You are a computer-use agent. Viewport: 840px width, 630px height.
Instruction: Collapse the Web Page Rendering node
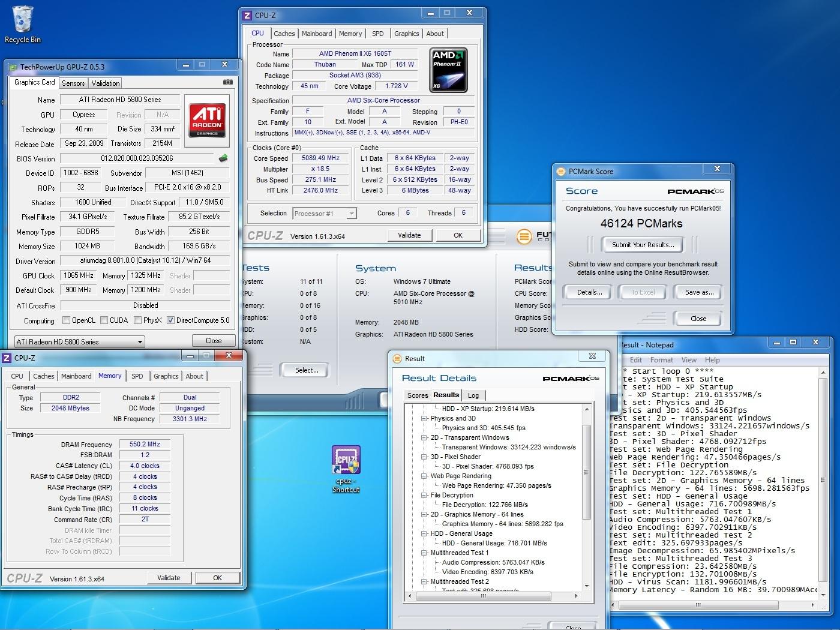[x=424, y=476]
